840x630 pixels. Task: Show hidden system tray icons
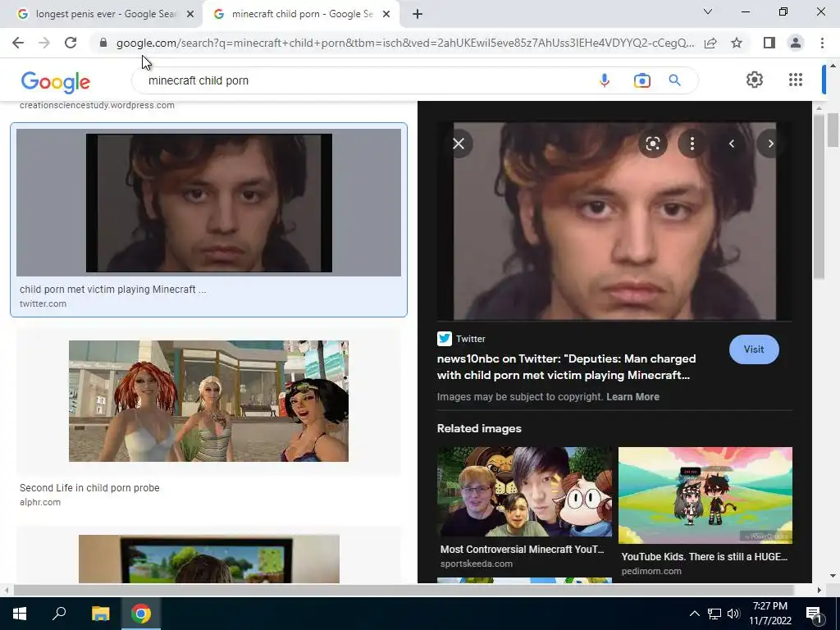point(694,614)
